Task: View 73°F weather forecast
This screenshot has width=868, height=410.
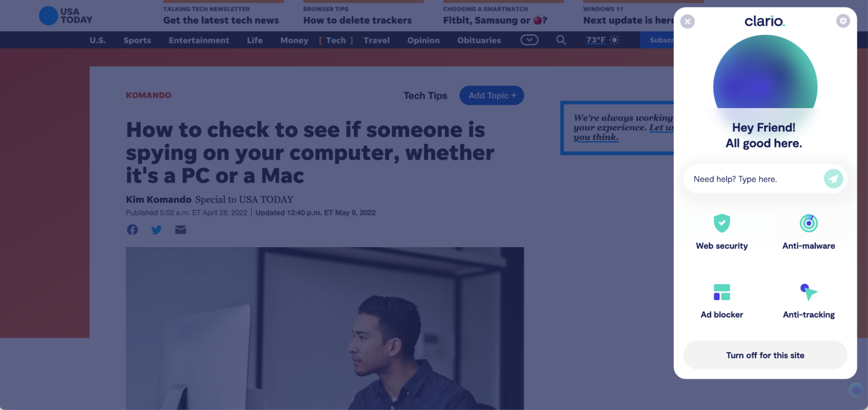Action: 596,40
